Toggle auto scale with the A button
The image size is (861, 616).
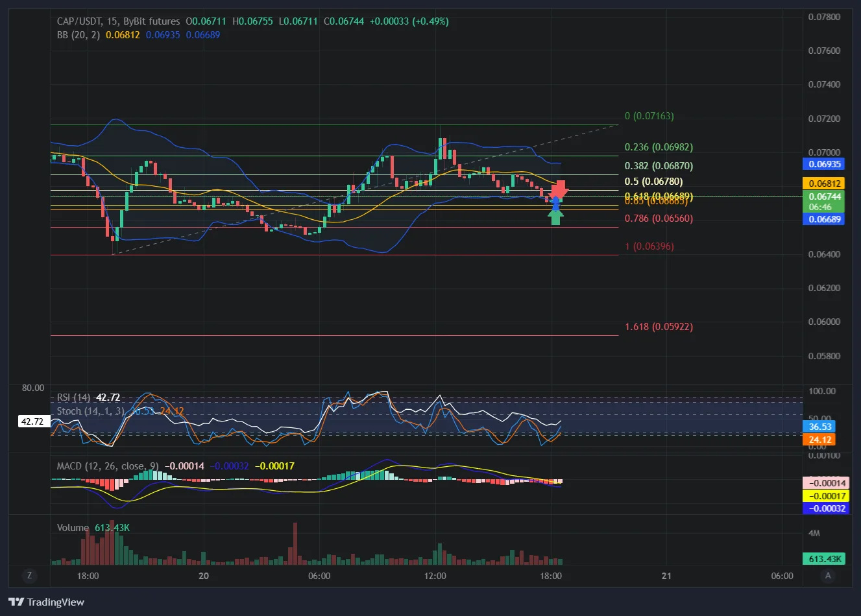point(827,575)
